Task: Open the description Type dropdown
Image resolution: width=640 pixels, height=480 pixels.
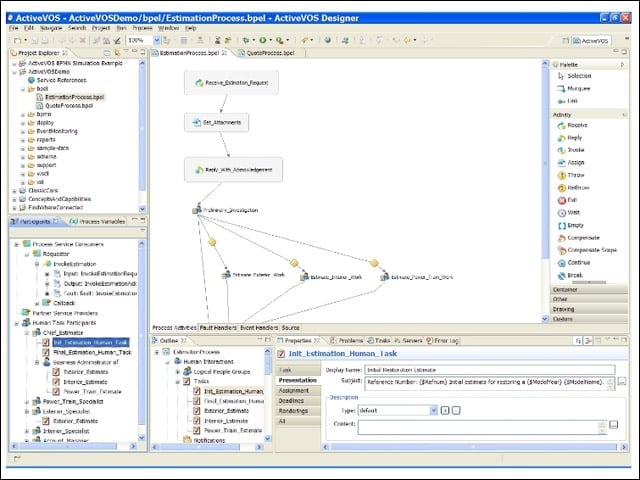Action: (x=433, y=411)
